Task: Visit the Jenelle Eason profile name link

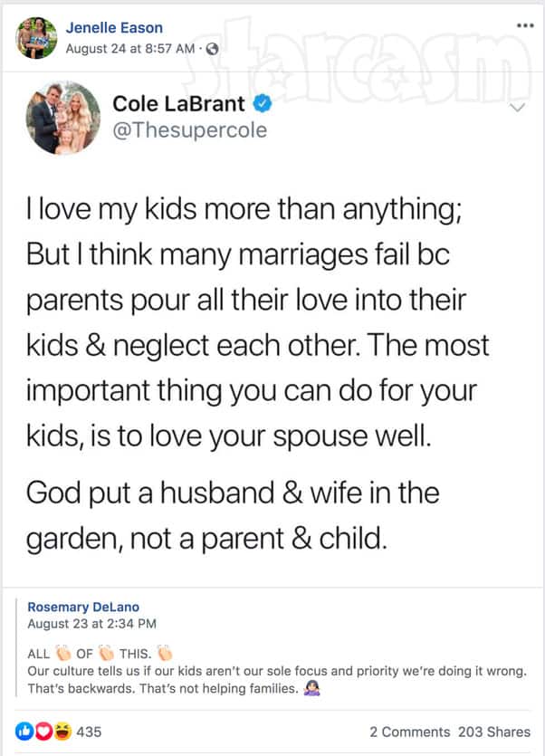Action: tap(114, 28)
